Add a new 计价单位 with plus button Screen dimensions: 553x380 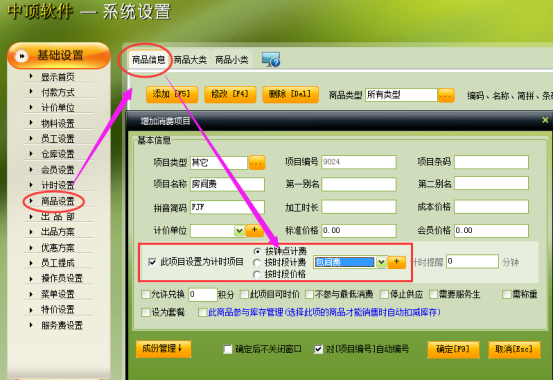pyautogui.click(x=254, y=230)
